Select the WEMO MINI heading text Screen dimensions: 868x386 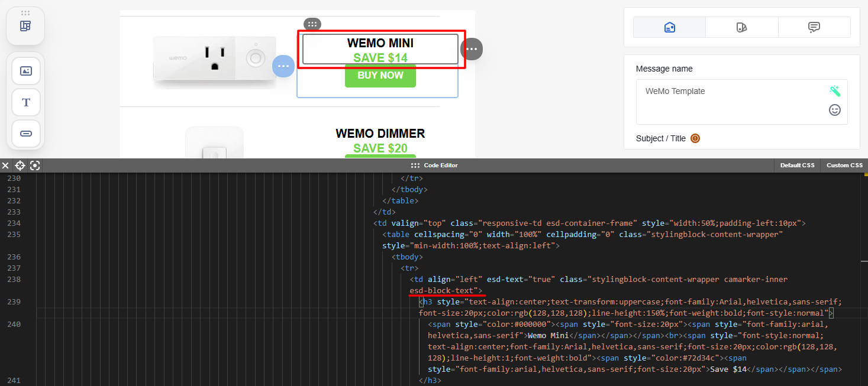coord(380,43)
